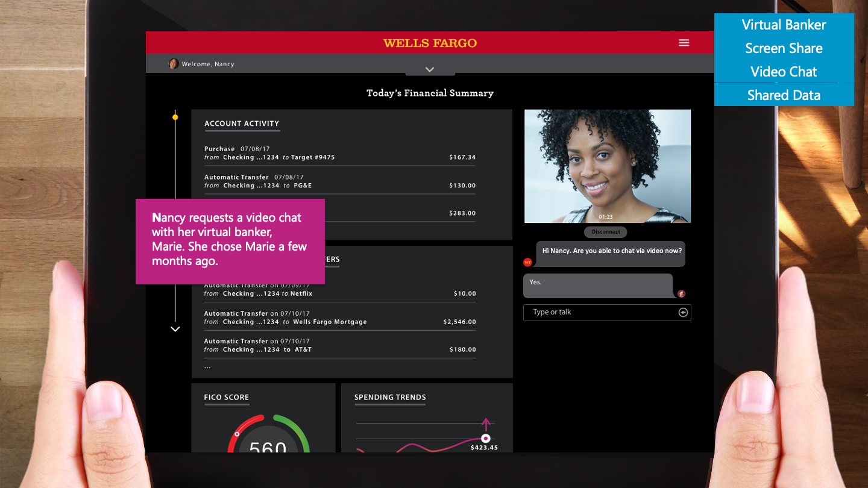The height and width of the screenshot is (488, 868).
Task: Click the white data point on the spending chart
Action: click(486, 438)
